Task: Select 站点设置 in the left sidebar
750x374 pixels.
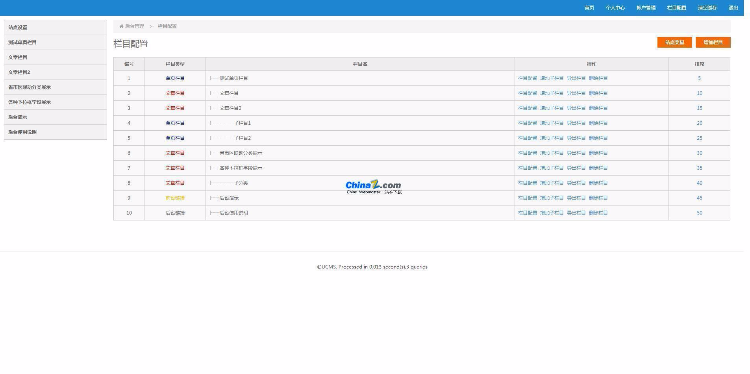Action: tap(55, 27)
